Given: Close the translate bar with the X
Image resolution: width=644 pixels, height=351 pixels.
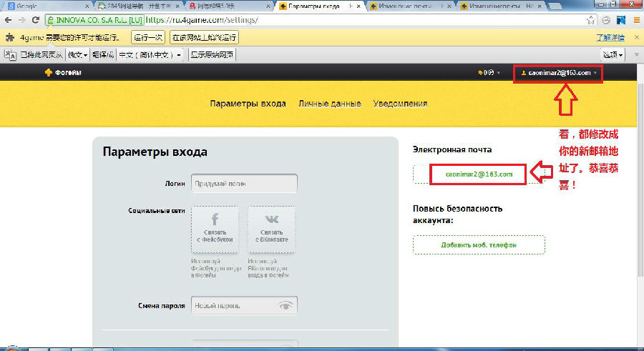Looking at the screenshot, I should pyautogui.click(x=635, y=54).
